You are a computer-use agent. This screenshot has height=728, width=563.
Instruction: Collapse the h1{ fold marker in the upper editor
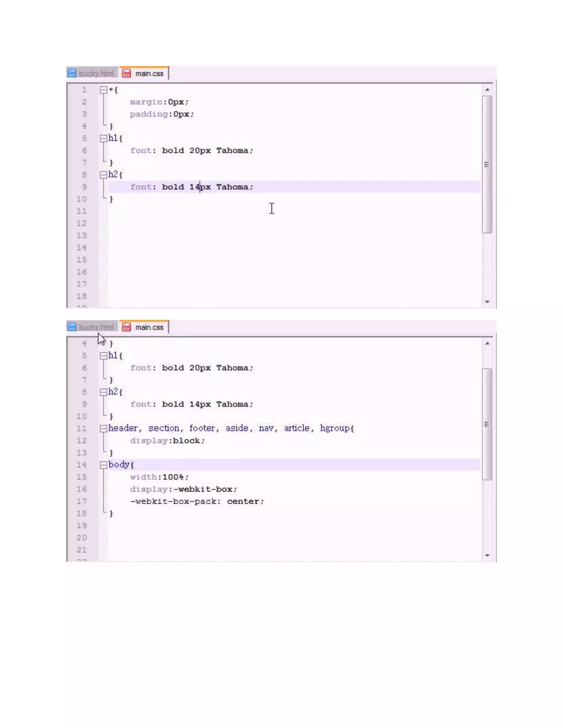103,138
